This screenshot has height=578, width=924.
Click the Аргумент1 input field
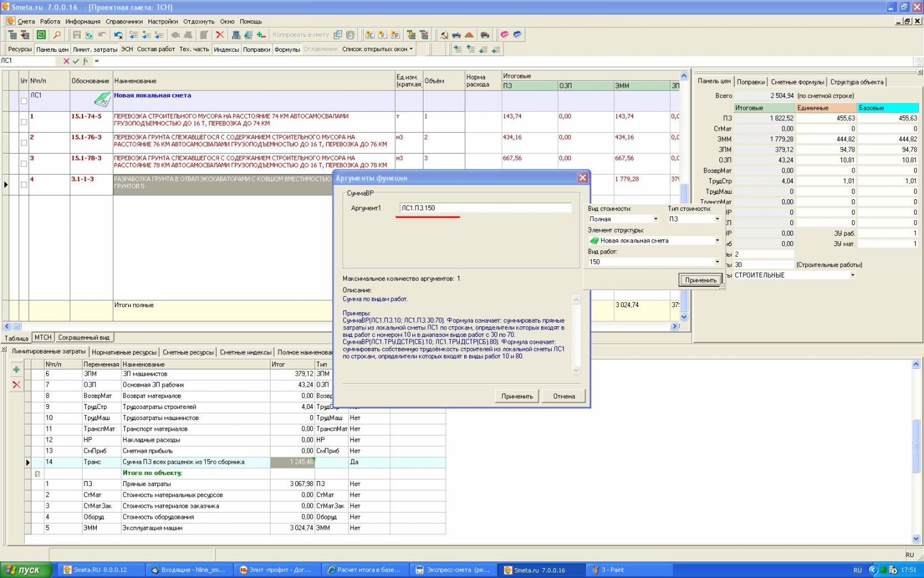click(x=485, y=208)
